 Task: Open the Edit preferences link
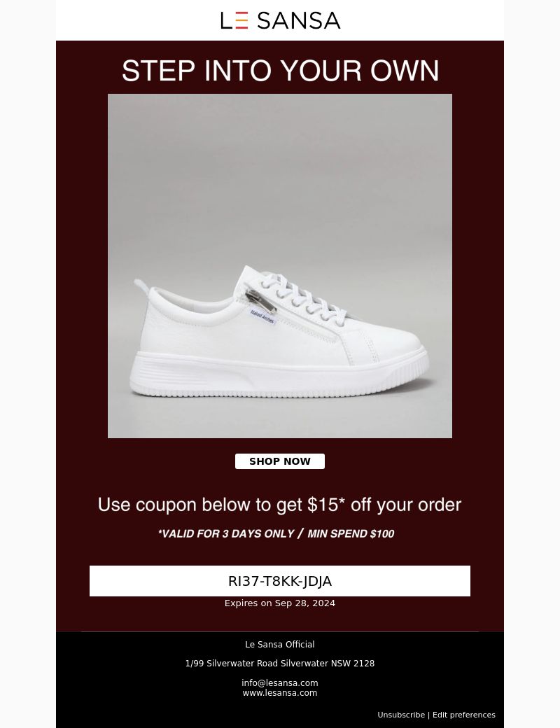point(464,715)
